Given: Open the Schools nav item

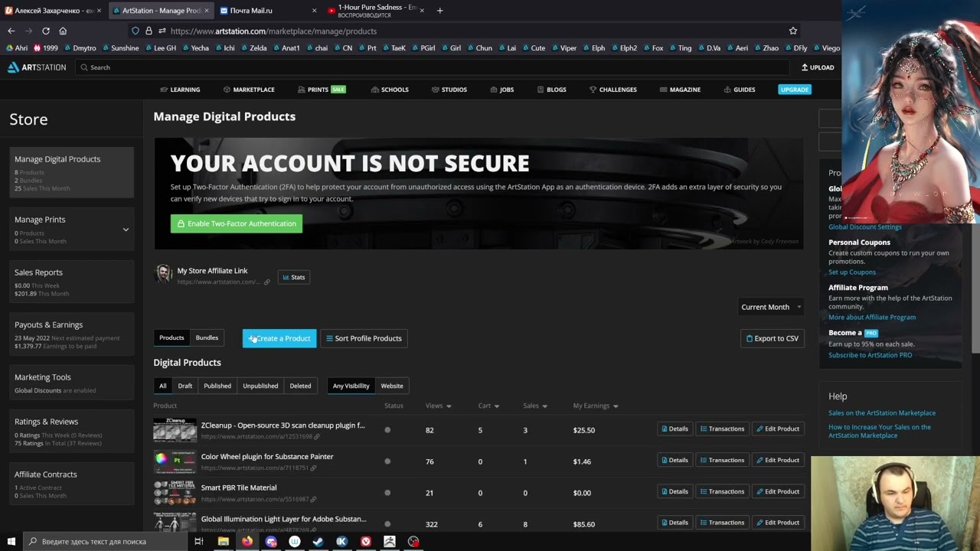Looking at the screenshot, I should [x=390, y=90].
